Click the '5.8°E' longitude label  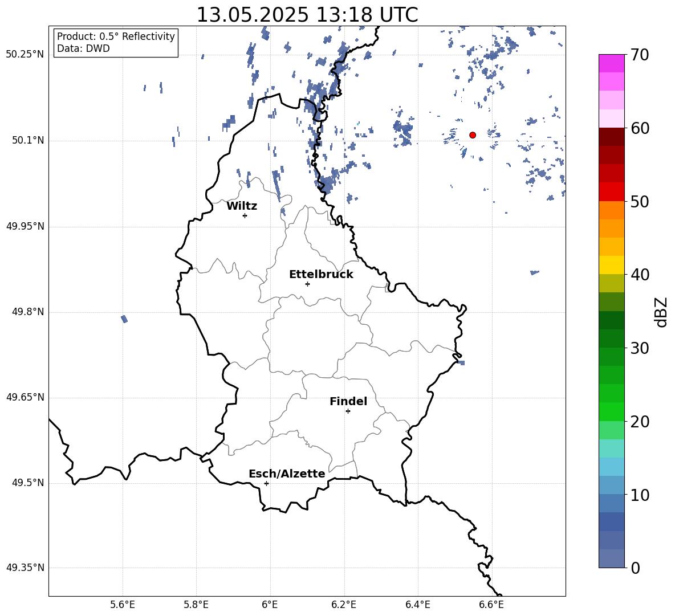point(196,605)
